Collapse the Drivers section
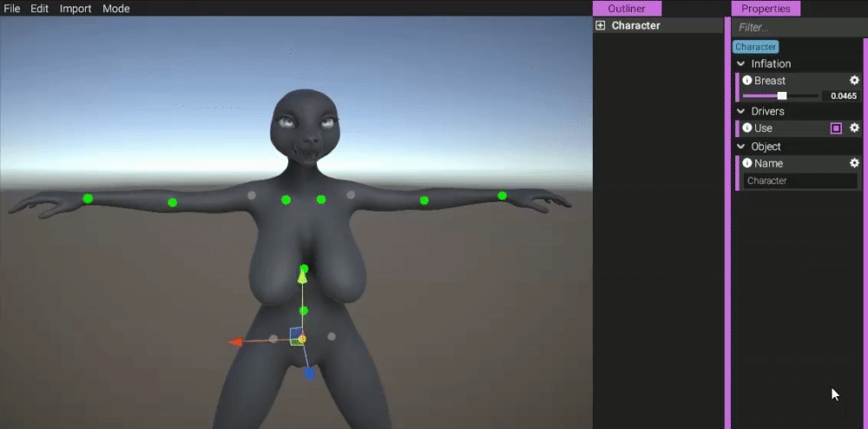Screen dimensions: 868x429 pyautogui.click(x=740, y=111)
